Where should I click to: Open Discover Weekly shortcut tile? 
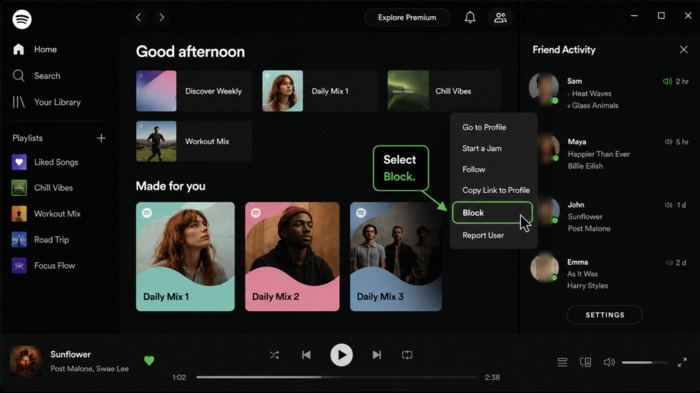coord(194,91)
